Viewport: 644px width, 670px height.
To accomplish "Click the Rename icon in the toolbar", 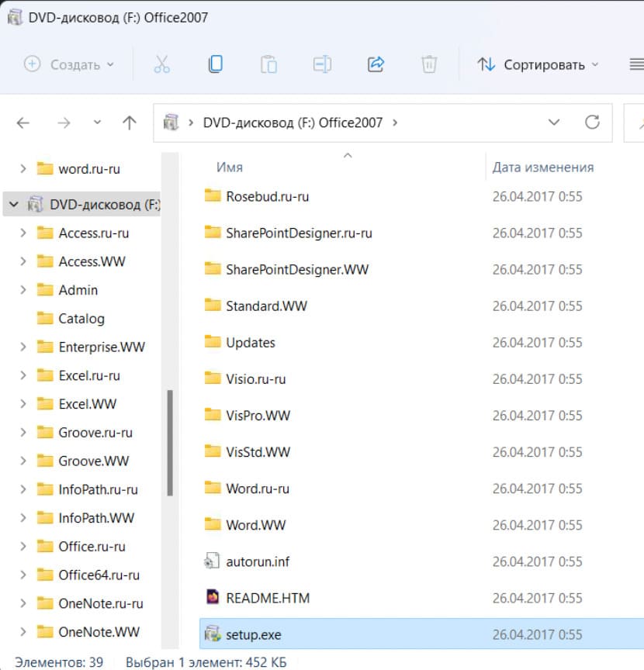I will point(323,64).
